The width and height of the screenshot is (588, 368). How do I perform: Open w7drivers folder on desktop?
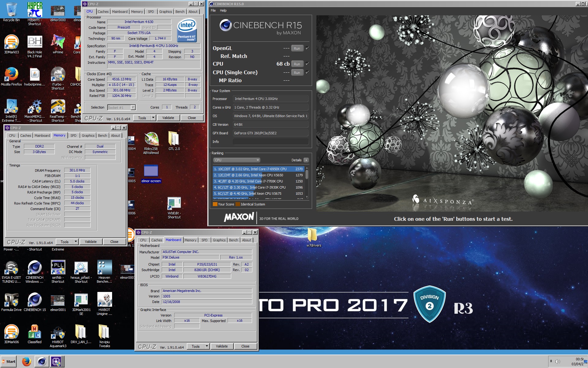point(314,237)
